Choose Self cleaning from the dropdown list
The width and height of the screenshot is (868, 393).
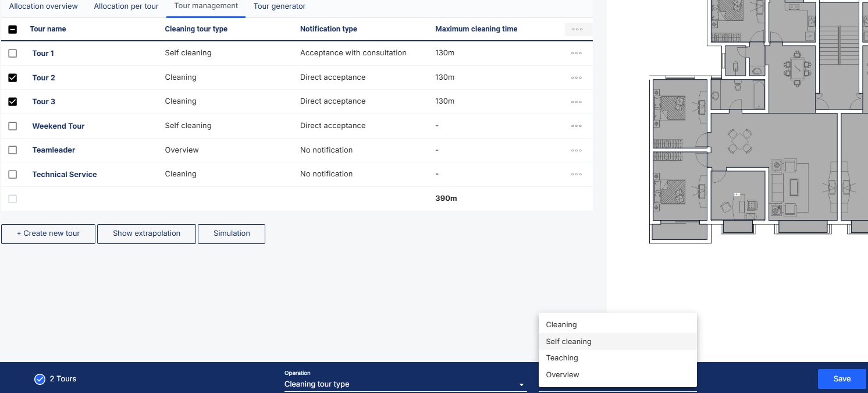point(568,342)
